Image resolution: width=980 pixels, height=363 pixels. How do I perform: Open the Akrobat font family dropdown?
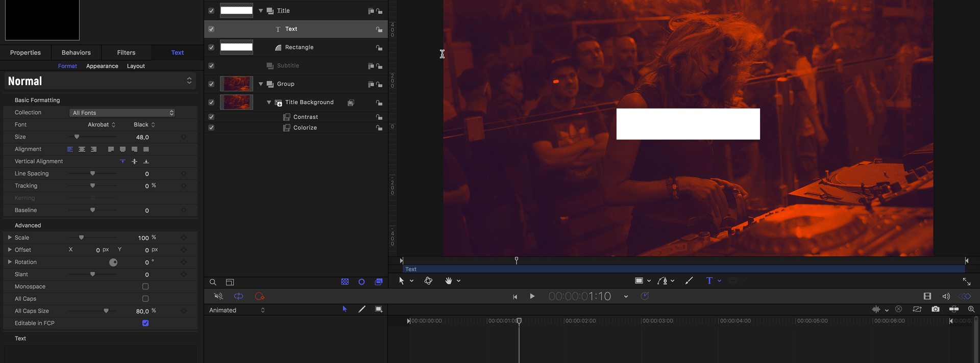(102, 125)
